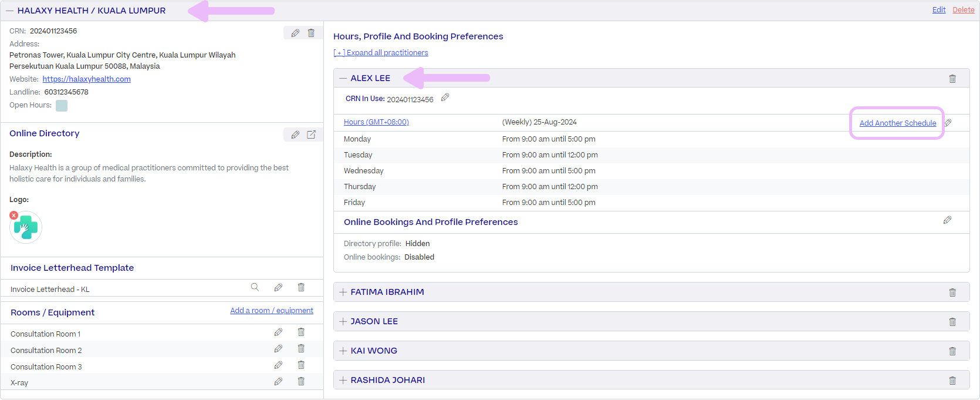Viewport: 980px width, 400px height.
Task: Edit Consultation Room 1
Action: (x=278, y=332)
